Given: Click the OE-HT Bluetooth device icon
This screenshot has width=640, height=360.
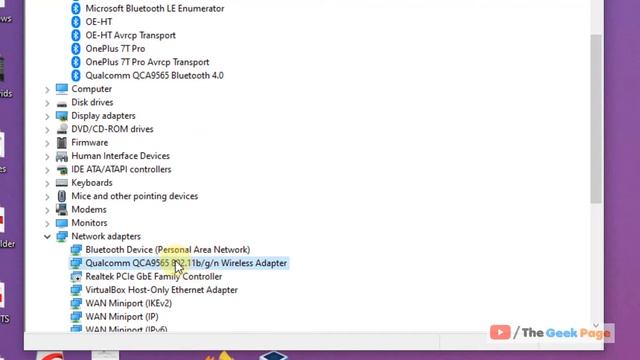Looking at the screenshot, I should pyautogui.click(x=76, y=22).
